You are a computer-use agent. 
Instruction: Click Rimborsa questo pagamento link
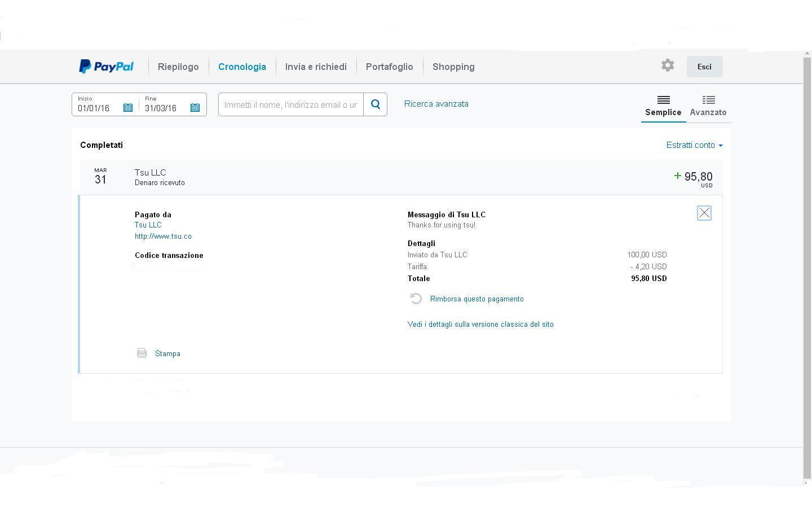coord(476,299)
